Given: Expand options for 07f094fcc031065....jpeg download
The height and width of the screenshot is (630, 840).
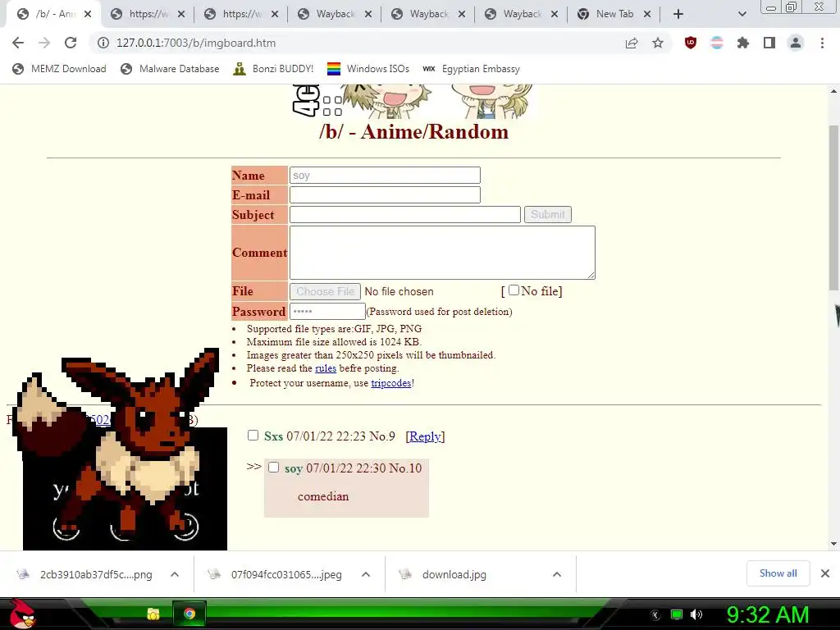Looking at the screenshot, I should (x=366, y=574).
